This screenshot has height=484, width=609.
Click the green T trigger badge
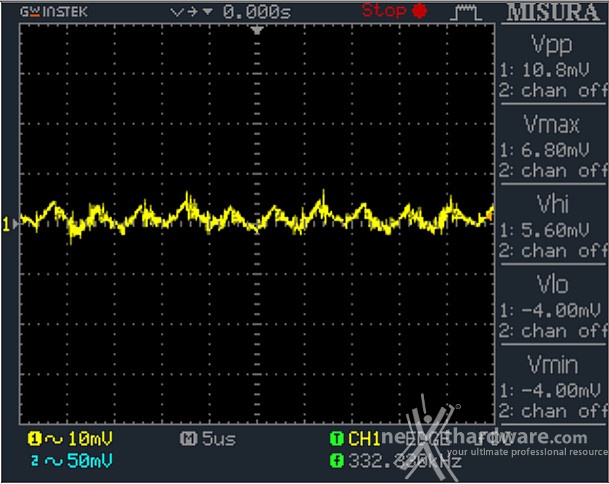pyautogui.click(x=336, y=439)
